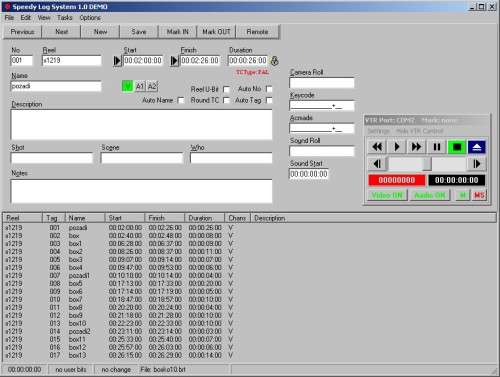Image resolution: width=500 pixels, height=377 pixels.
Task: Click the Remote button
Action: click(257, 32)
